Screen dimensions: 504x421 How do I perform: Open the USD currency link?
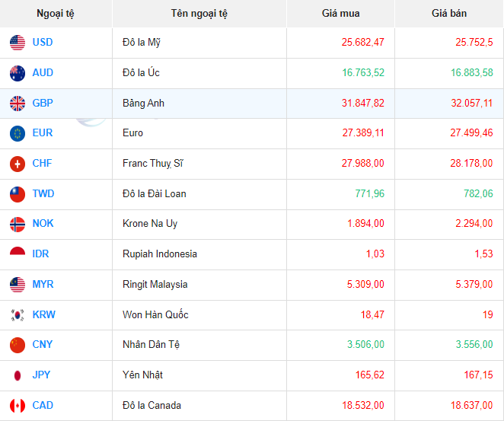pyautogui.click(x=43, y=43)
